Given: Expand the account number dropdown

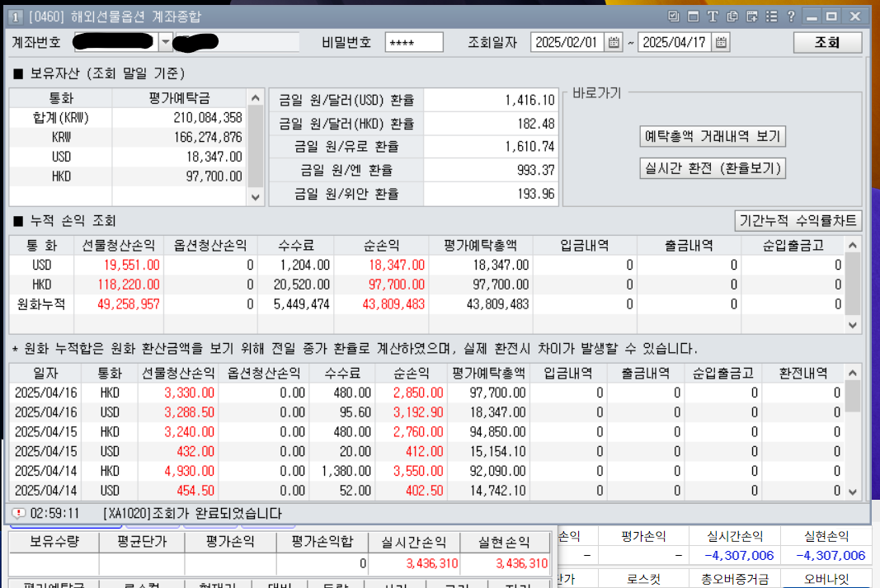Looking at the screenshot, I should (x=166, y=42).
